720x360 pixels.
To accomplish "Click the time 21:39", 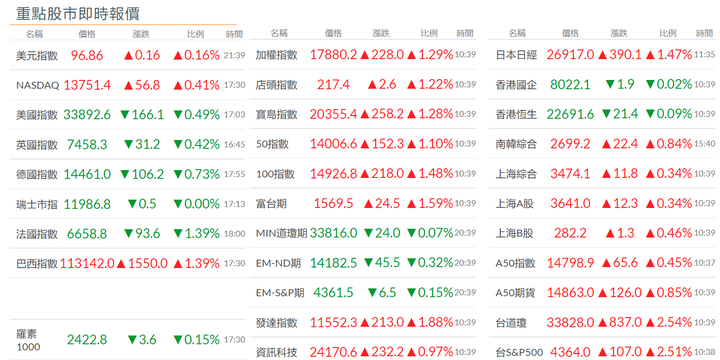I will coord(234,56).
